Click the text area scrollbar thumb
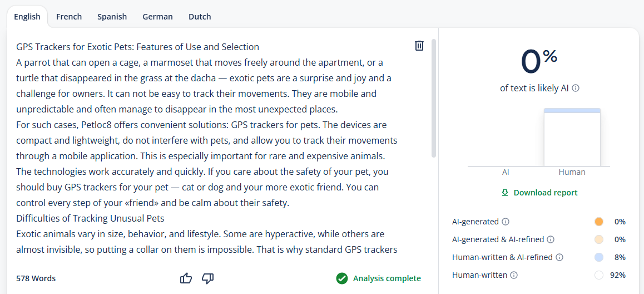 point(433,99)
